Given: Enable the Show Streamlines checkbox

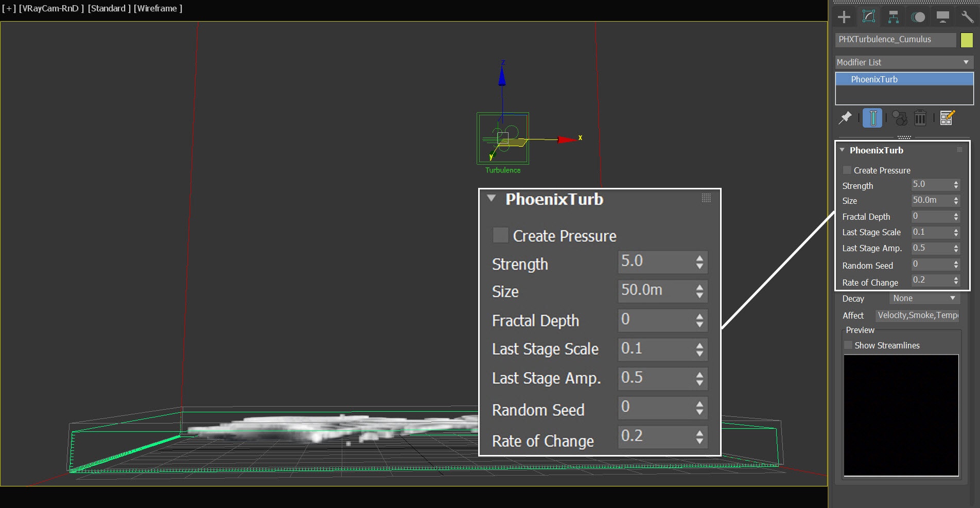Looking at the screenshot, I should point(848,345).
